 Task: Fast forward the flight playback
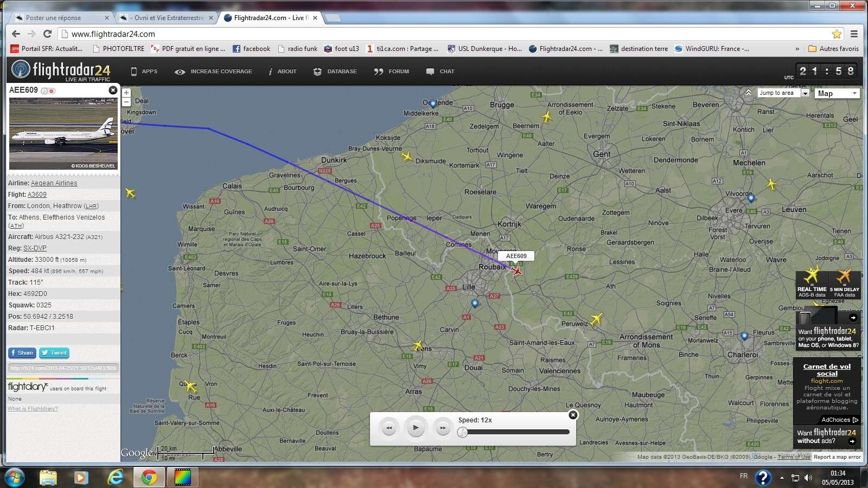tap(443, 428)
